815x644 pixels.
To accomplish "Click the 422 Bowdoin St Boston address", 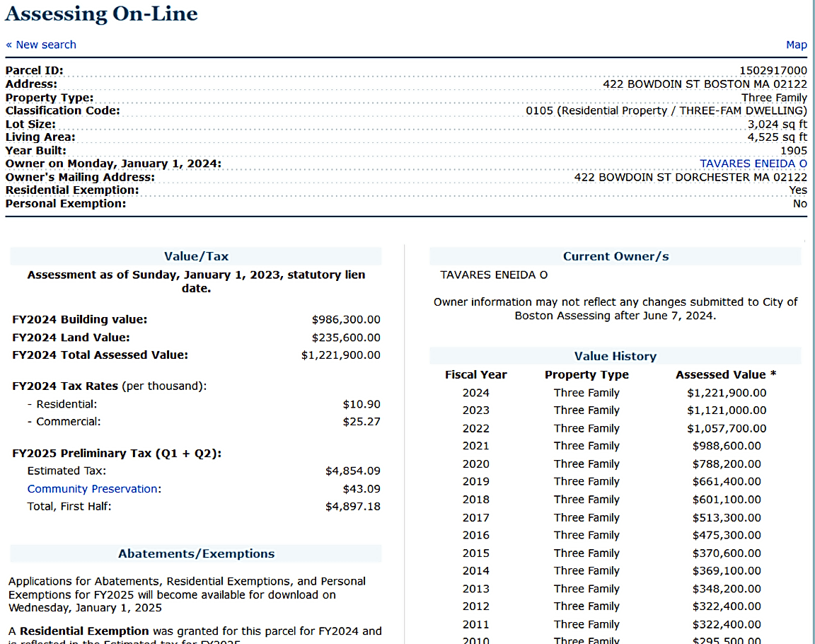I will tap(704, 84).
